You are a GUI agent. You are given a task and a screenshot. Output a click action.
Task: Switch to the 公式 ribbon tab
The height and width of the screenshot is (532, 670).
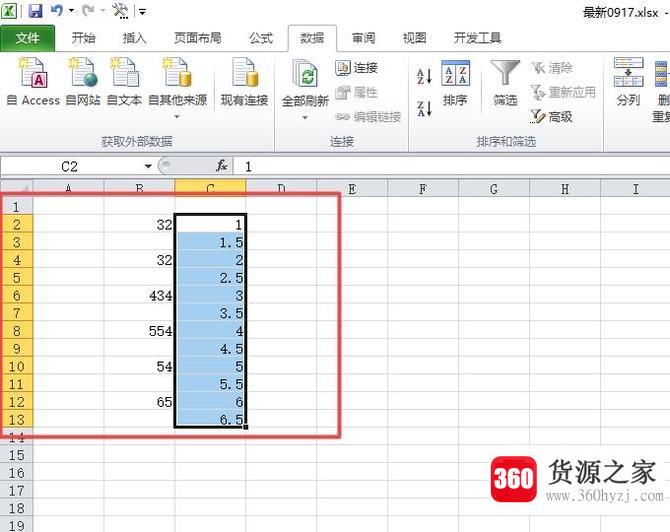coord(261,38)
